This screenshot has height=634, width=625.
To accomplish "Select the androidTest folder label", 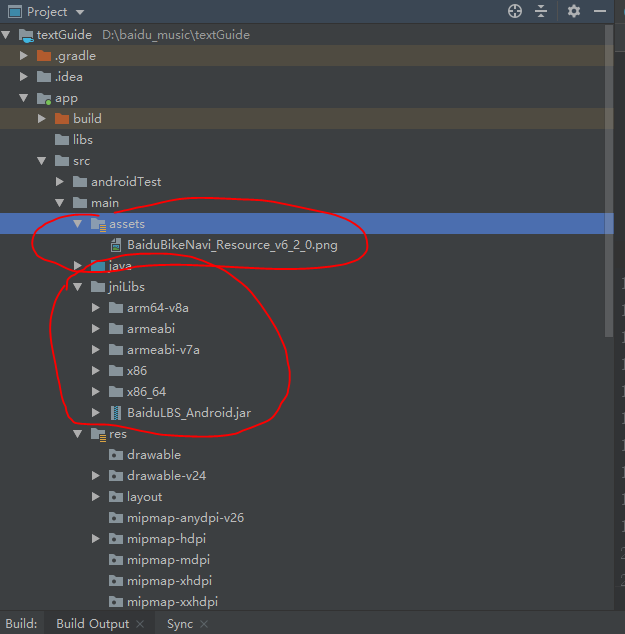I will click(126, 182).
